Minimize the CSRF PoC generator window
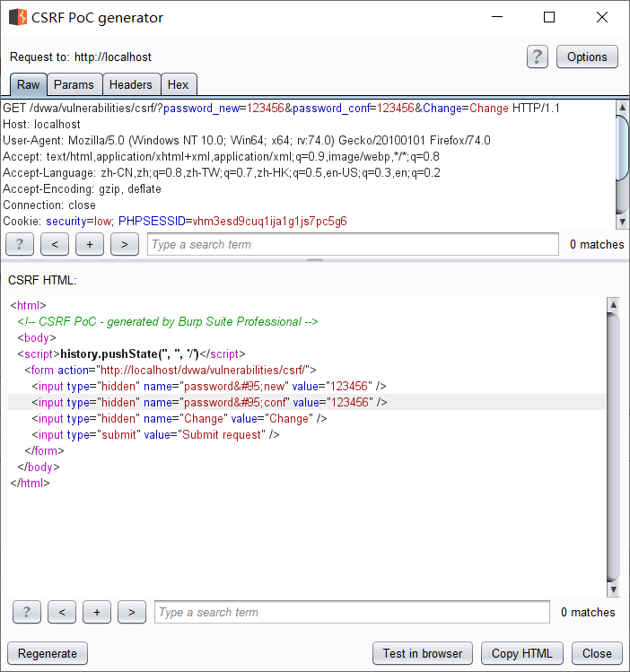The width and height of the screenshot is (630, 672). 497,17
